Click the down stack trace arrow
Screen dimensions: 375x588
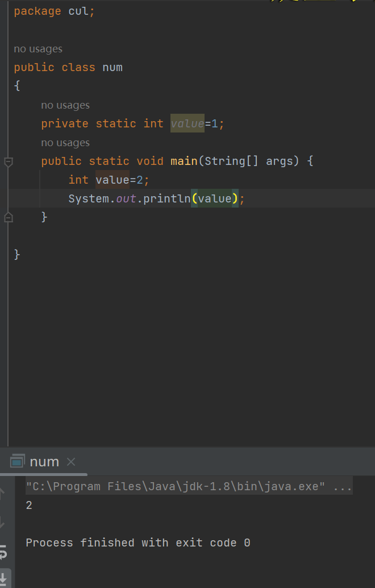(2, 523)
